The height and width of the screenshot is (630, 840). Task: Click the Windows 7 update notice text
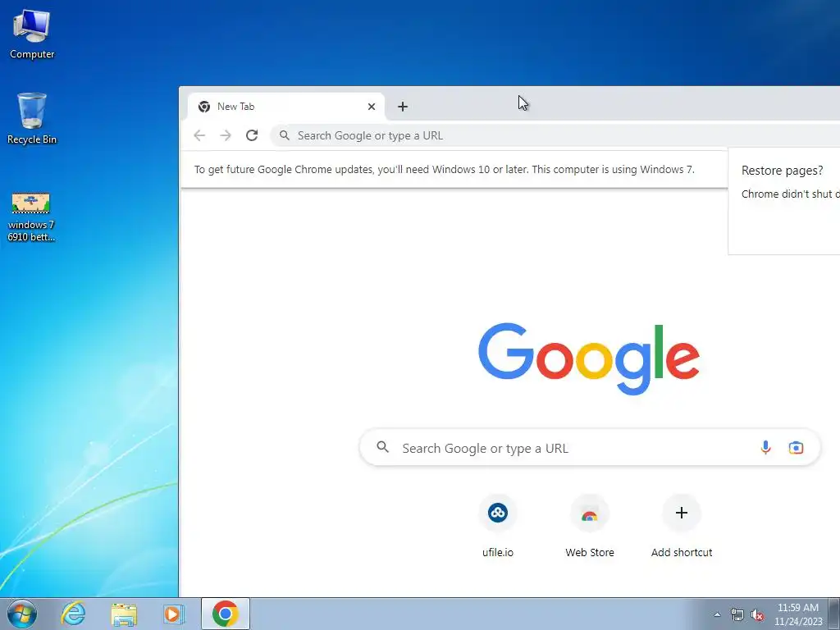[x=444, y=169]
